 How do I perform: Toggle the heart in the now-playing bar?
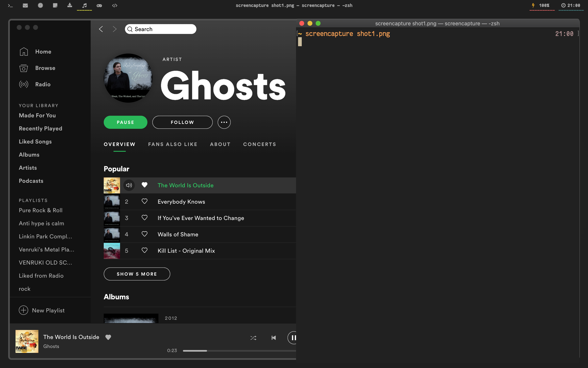(108, 337)
